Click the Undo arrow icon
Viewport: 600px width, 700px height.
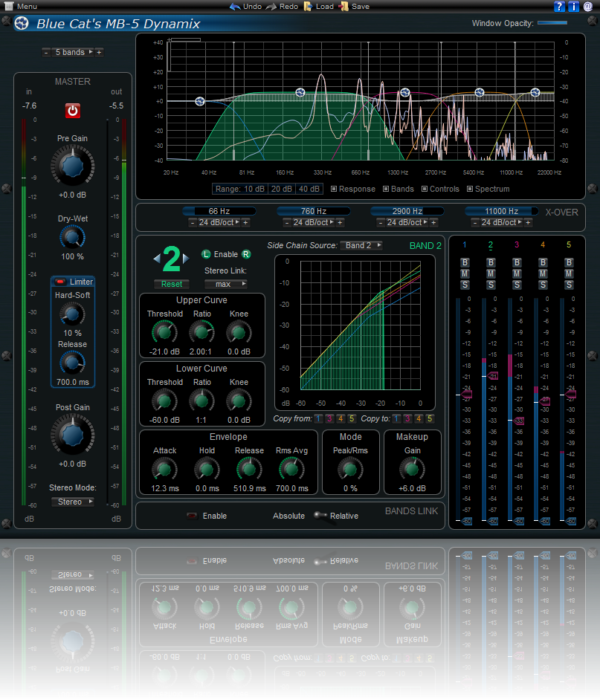[235, 6]
